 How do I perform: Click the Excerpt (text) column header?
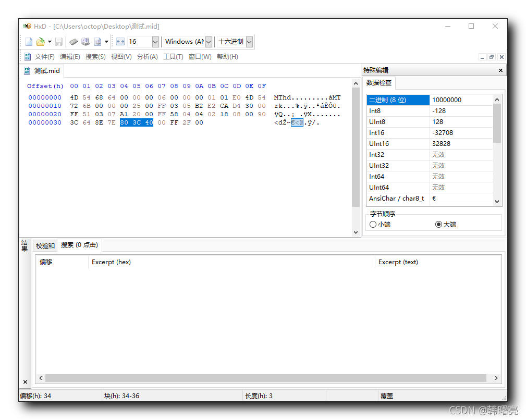(438, 262)
